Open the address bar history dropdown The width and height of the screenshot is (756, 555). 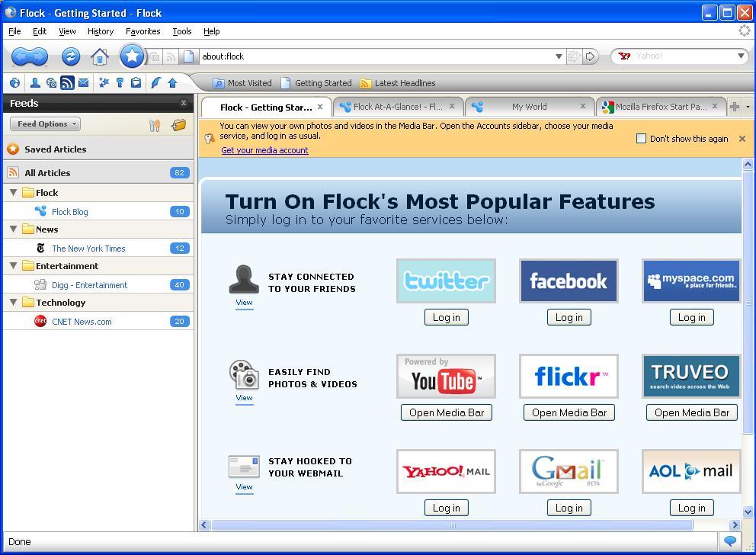point(559,56)
